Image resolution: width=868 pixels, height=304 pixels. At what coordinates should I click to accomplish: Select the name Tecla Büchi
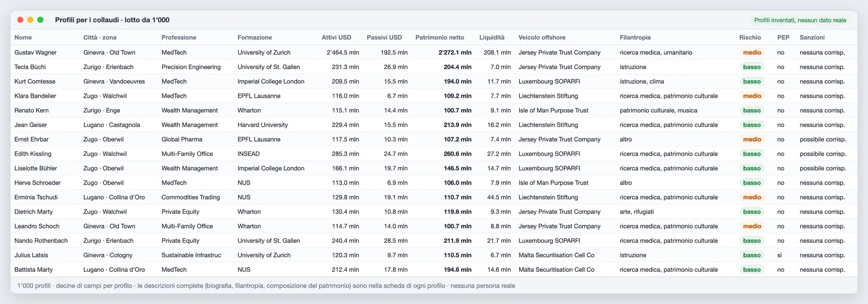pyautogui.click(x=30, y=67)
